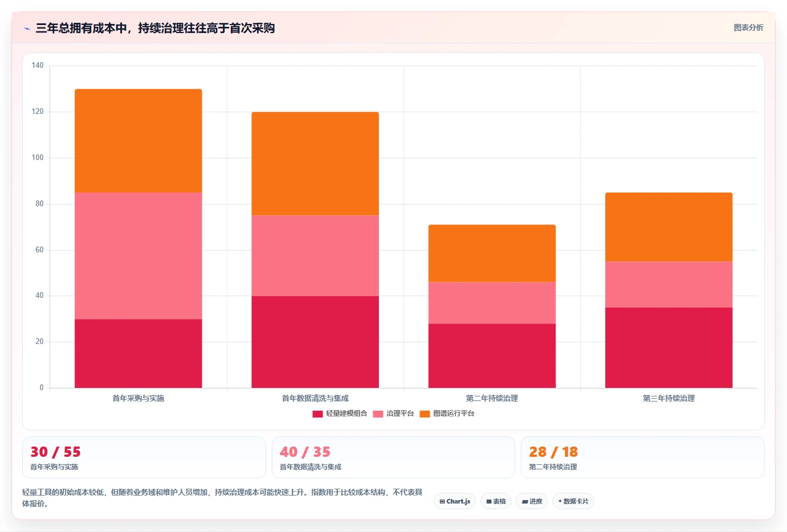Viewport: 787px width, 532px height.
Task: Toggle the 治理平台 legend swatch
Action: (378, 414)
